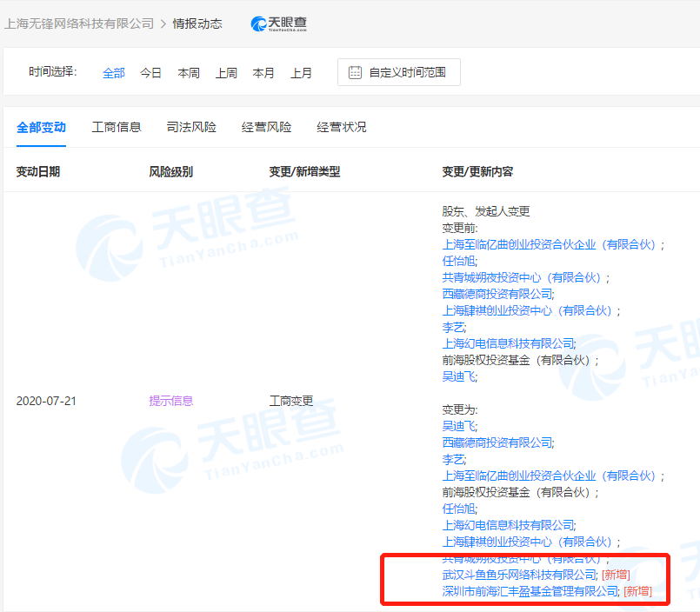Viewport: 700px width, 612px height.
Task: Click 前海股权投资基金 text under 变更前
Action: point(516,360)
